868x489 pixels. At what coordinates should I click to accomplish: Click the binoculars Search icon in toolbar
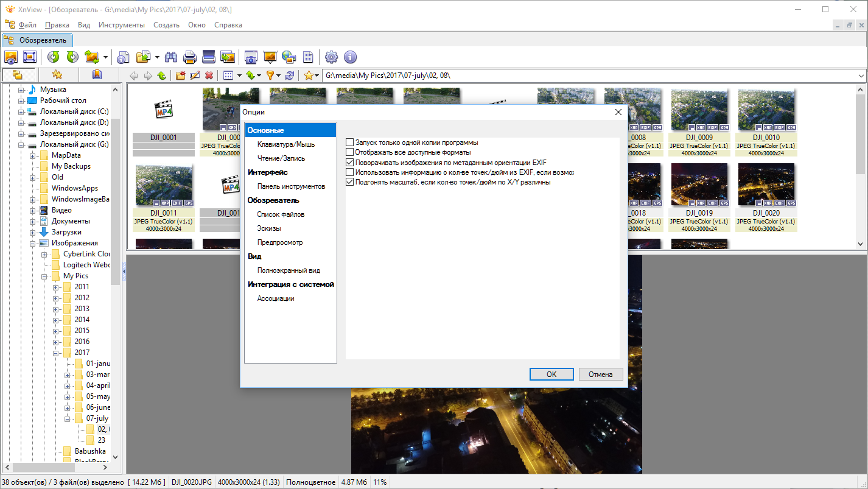point(171,57)
